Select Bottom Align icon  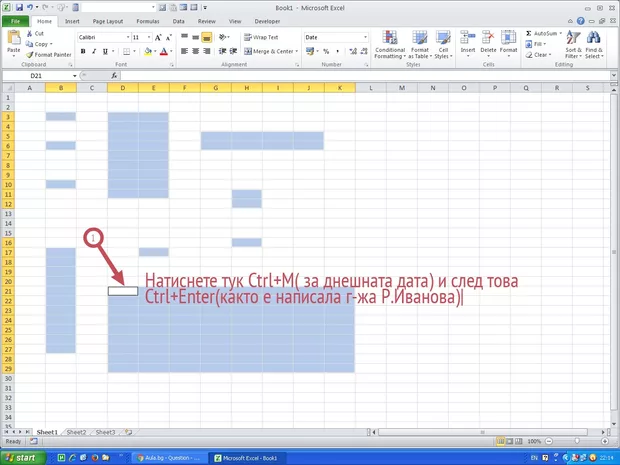(206, 37)
